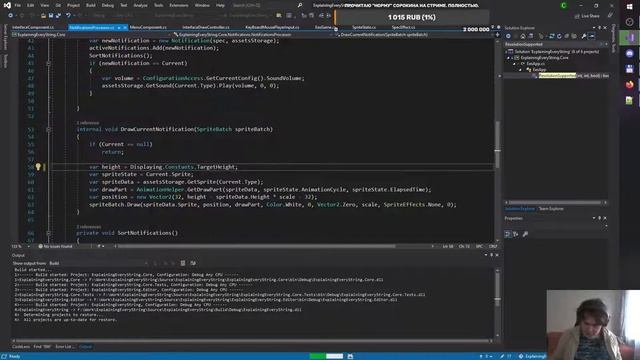Collapse the EesApp.cs file node
The height and width of the screenshot is (360, 640).
click(515, 64)
